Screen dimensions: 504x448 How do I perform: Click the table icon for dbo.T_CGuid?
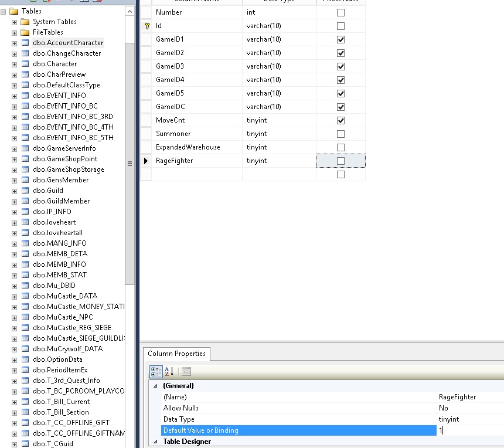pyautogui.click(x=25, y=443)
